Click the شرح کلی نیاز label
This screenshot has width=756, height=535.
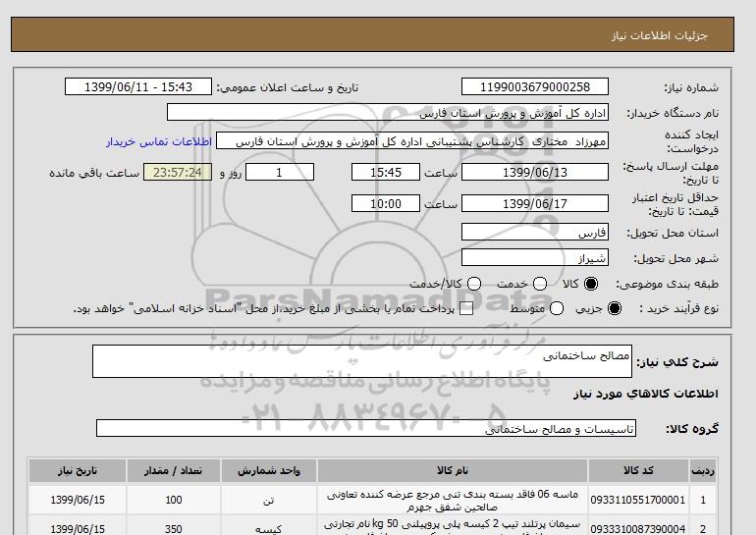677,362
